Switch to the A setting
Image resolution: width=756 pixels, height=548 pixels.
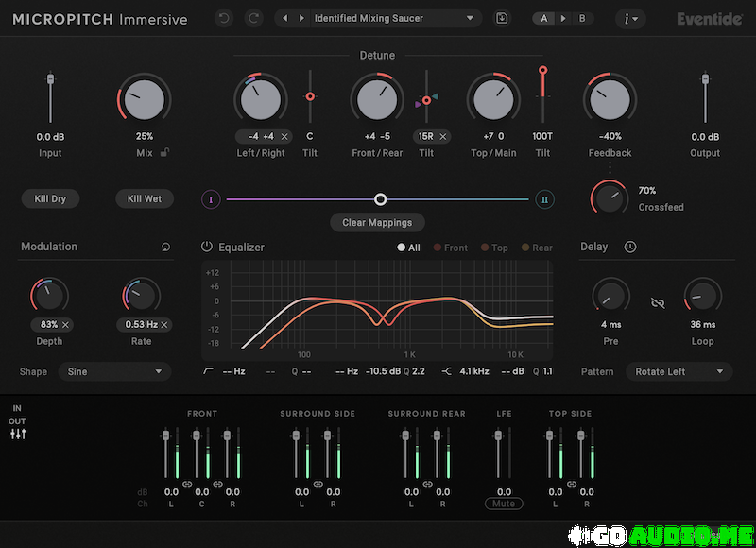(544, 18)
